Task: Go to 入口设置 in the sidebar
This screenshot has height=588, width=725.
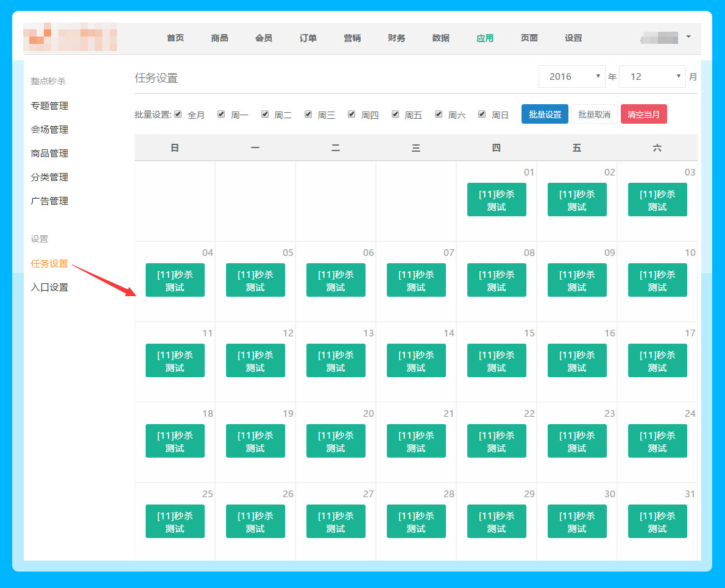Action: coord(49,288)
